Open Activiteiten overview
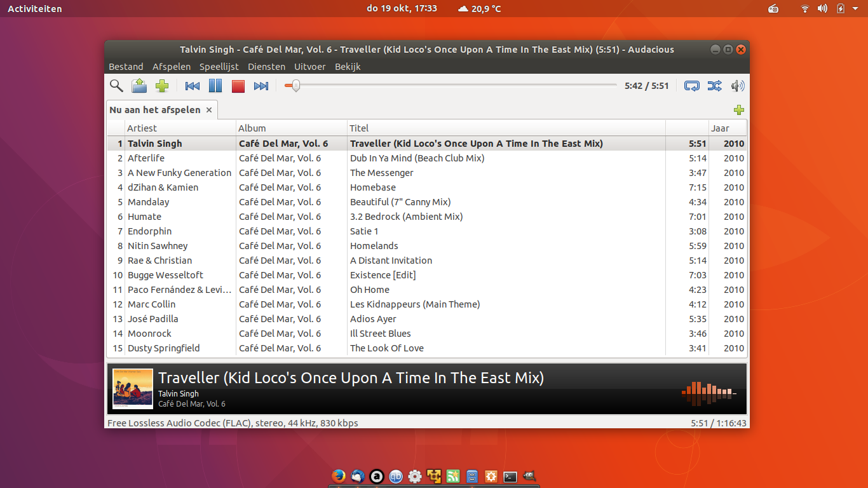Image resolution: width=868 pixels, height=488 pixels. [35, 8]
